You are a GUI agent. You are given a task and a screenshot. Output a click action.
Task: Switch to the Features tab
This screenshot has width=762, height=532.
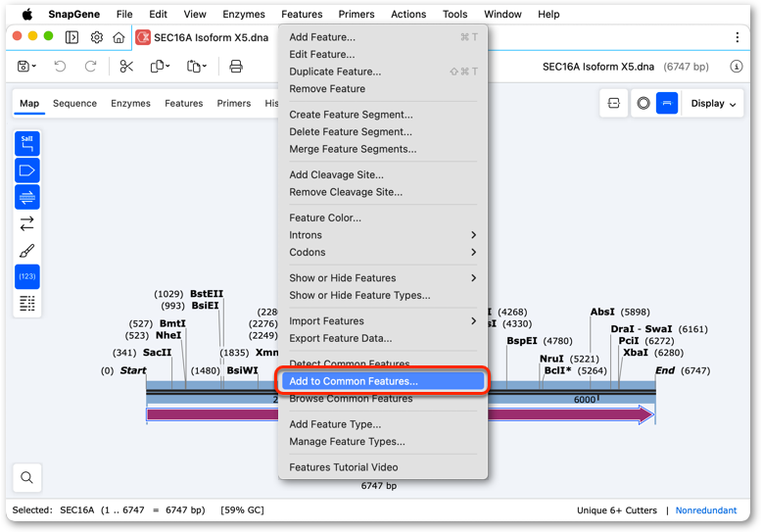184,103
